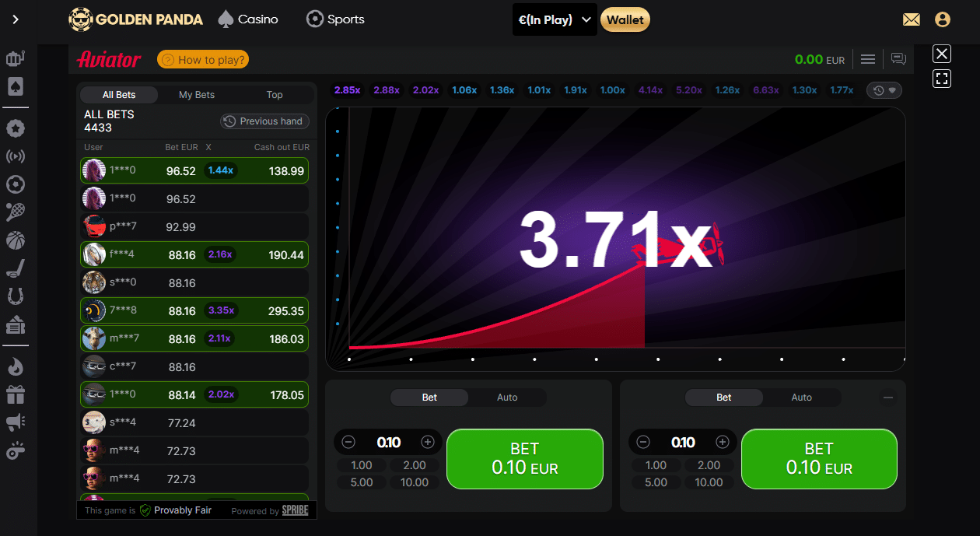This screenshot has height=536, width=980.
Task: Select the Auto mode in second bet panel
Action: click(802, 398)
